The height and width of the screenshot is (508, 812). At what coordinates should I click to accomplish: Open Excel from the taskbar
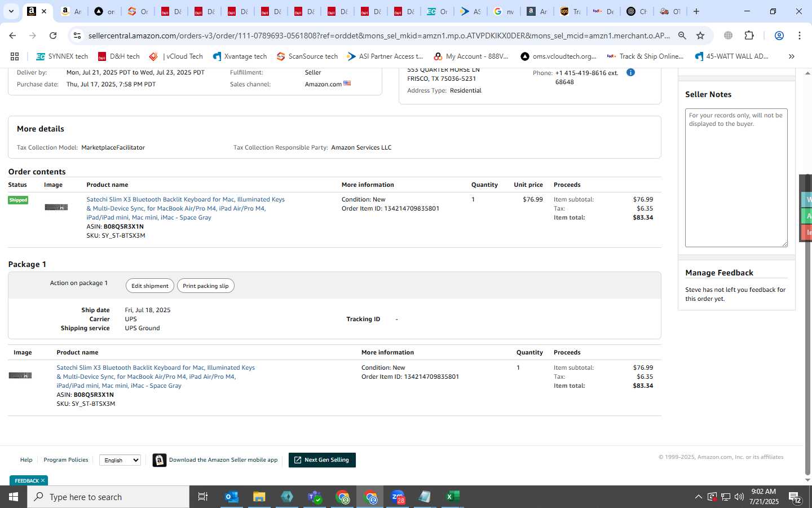pyautogui.click(x=452, y=497)
